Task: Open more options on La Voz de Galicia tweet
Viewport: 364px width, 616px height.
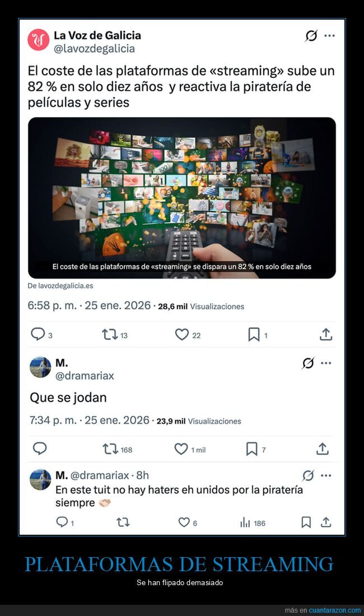Action: (329, 36)
